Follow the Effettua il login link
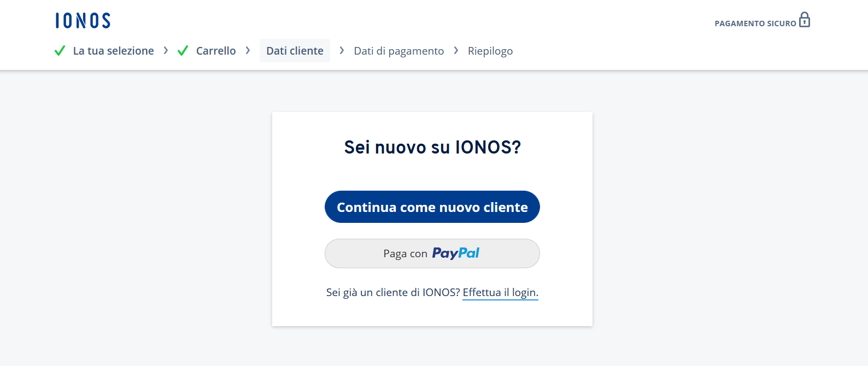The image size is (868, 366). (500, 293)
